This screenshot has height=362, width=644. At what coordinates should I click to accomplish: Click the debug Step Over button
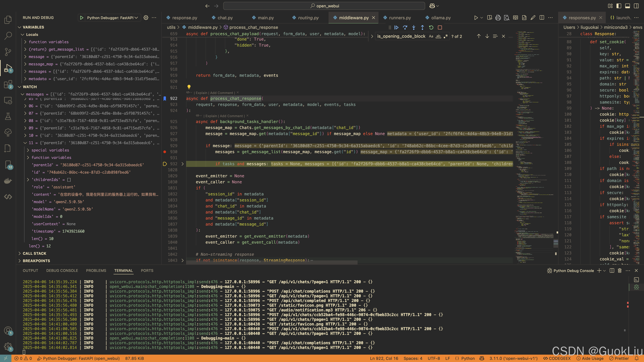(405, 27)
